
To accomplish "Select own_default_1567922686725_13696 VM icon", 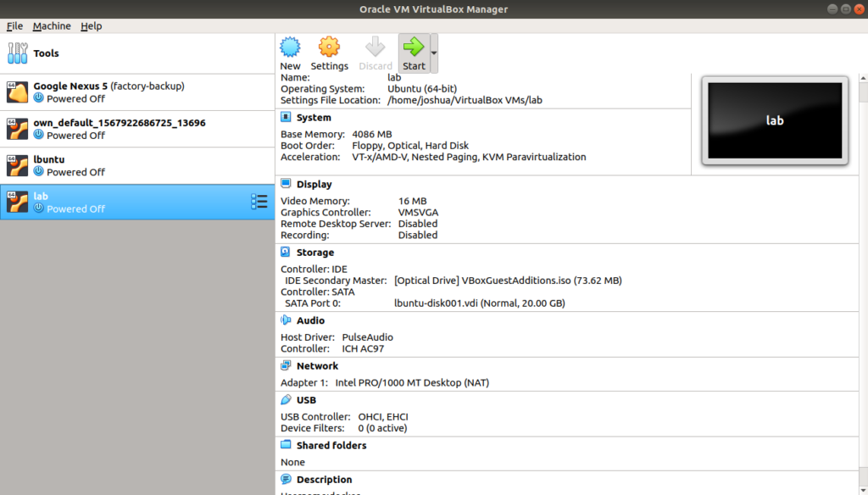I will (17, 129).
